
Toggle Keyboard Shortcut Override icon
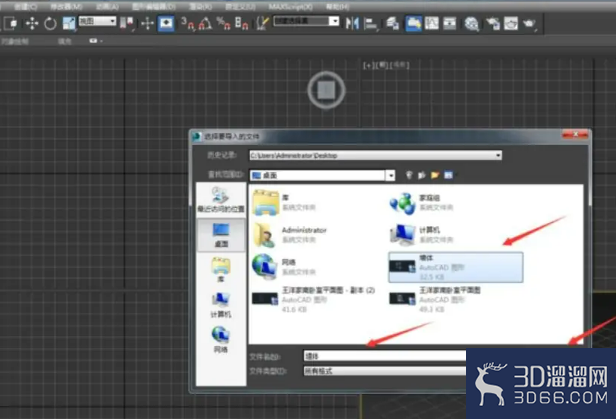166,24
